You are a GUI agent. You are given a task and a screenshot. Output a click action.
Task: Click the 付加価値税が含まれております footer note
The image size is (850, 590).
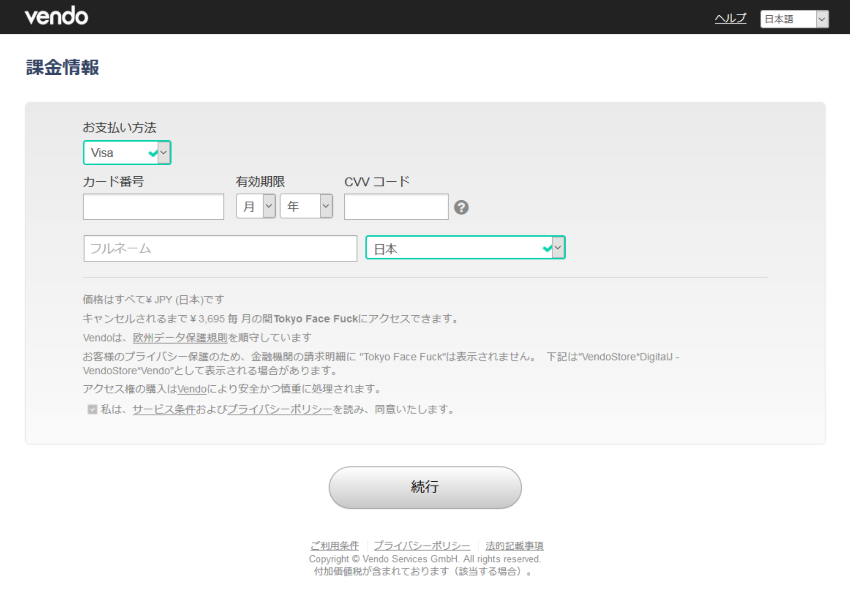[424, 571]
